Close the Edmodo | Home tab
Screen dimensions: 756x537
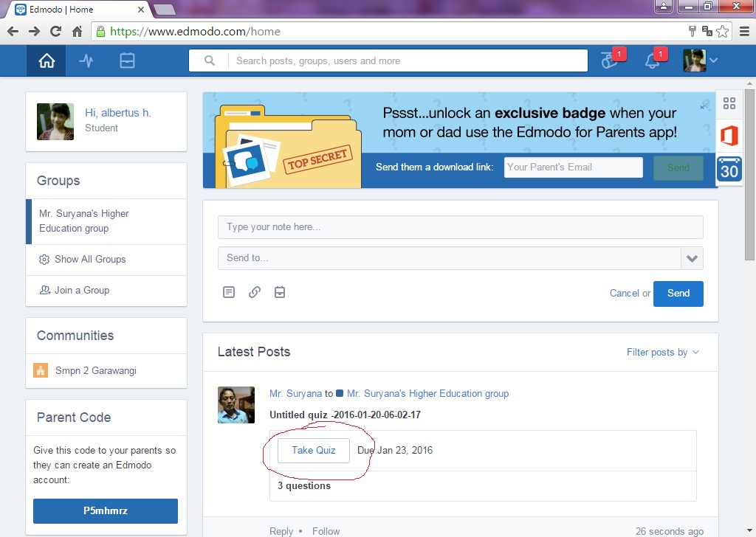click(x=141, y=9)
